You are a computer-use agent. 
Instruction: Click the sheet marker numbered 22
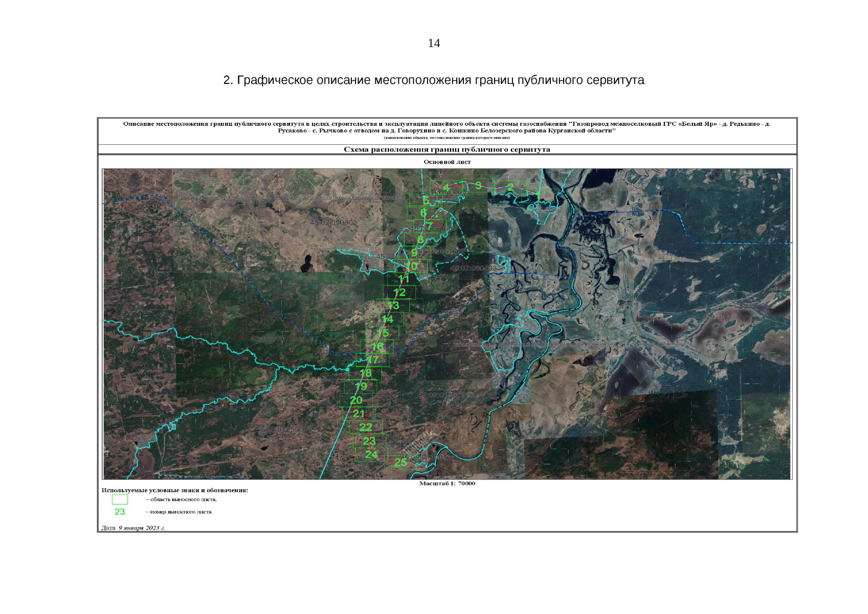tap(366, 427)
